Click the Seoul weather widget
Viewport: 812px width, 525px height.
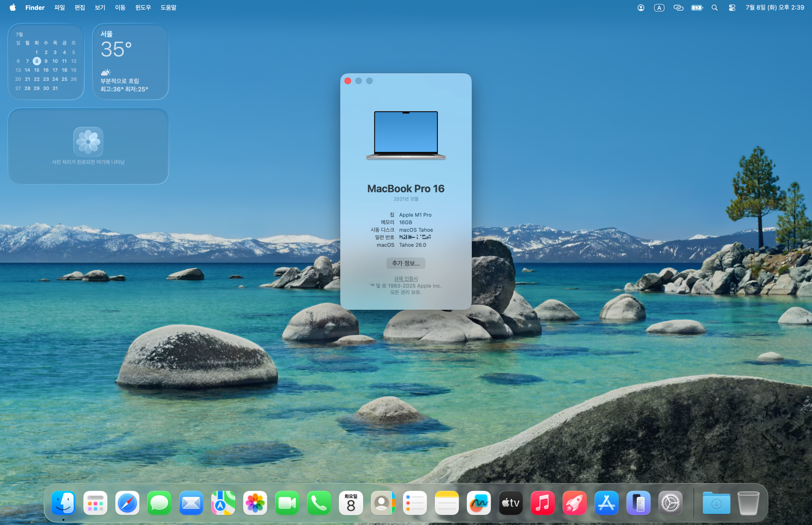click(130, 61)
